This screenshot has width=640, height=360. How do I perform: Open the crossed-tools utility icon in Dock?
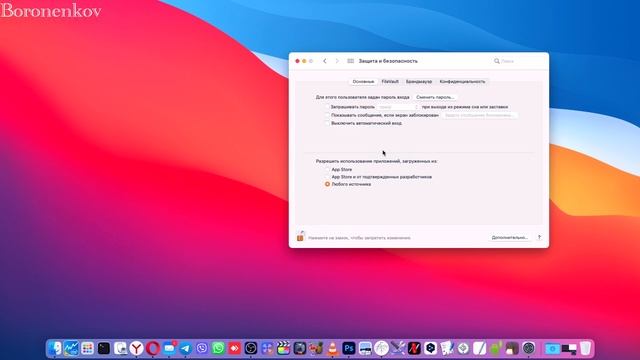coord(398,348)
